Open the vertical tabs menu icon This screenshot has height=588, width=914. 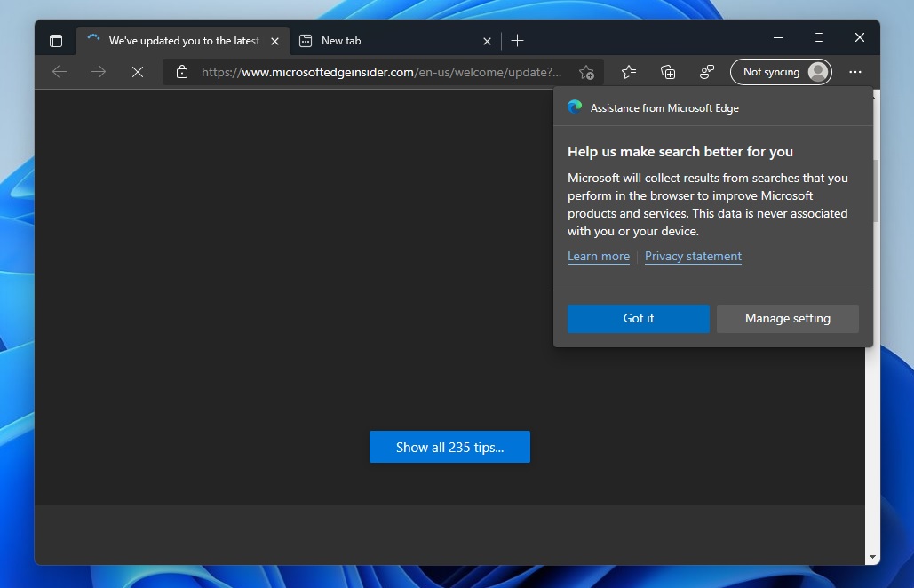[x=56, y=41]
